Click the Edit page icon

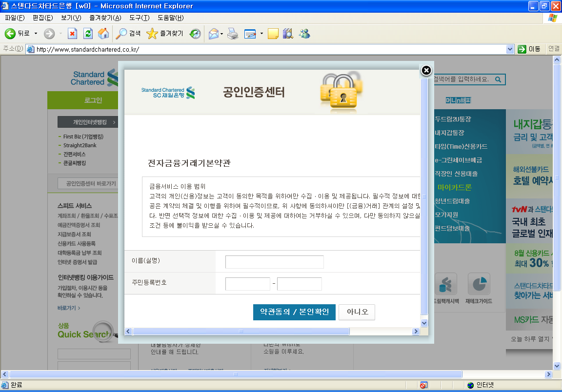[250, 34]
